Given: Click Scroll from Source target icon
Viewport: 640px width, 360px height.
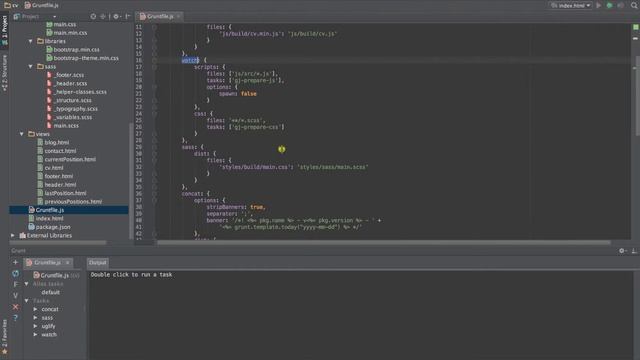Looking at the screenshot, I should (93, 16).
